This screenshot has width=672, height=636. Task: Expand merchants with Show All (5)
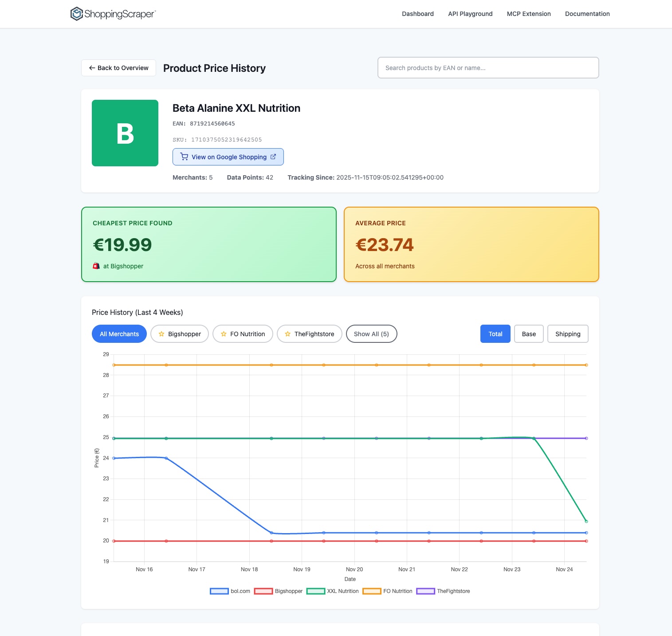(371, 334)
